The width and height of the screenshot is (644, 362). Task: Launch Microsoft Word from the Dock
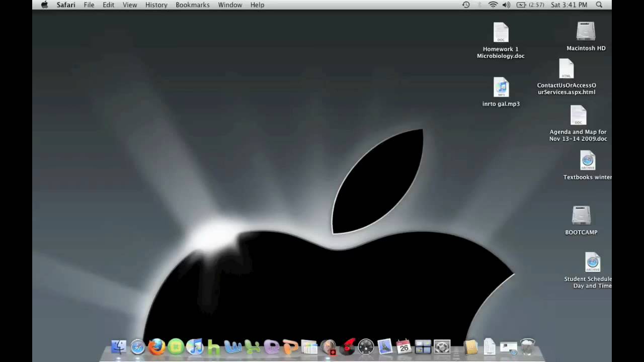click(x=233, y=347)
